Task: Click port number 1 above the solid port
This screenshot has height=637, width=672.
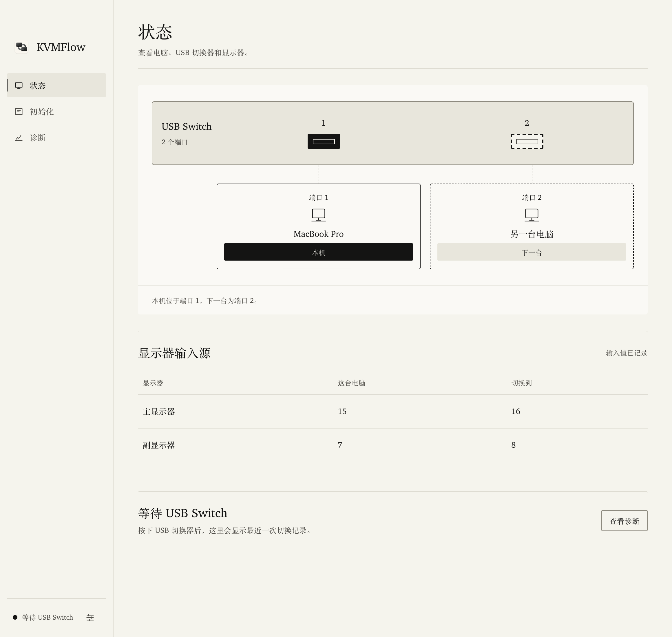Action: coord(324,123)
